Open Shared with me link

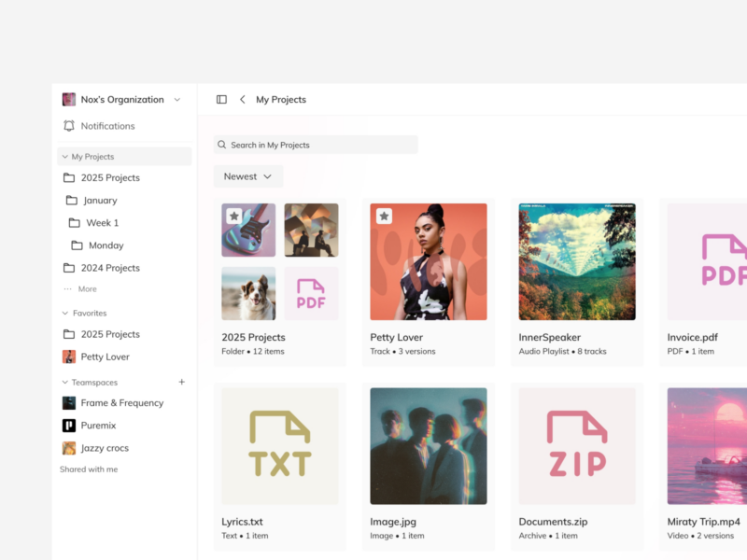[89, 469]
